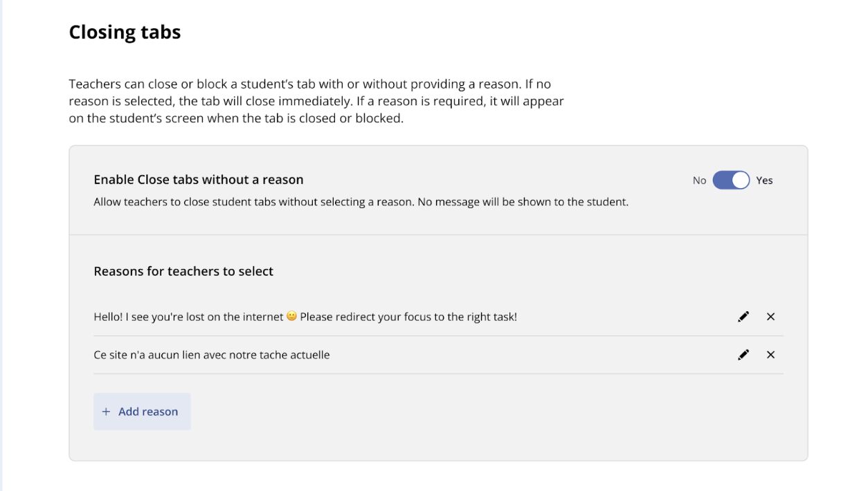Toggle Enable Close tabs without a reason switch
Image resolution: width=868 pixels, height=491 pixels.
[731, 180]
